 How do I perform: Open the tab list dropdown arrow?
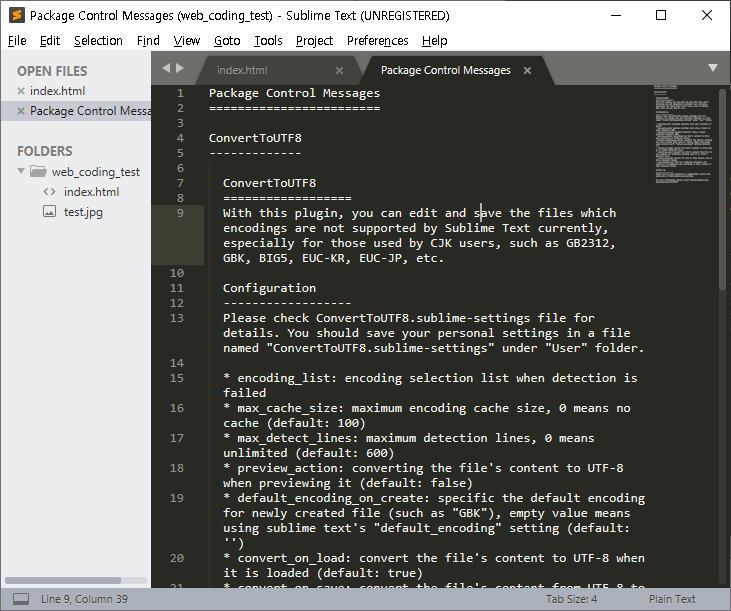point(713,68)
